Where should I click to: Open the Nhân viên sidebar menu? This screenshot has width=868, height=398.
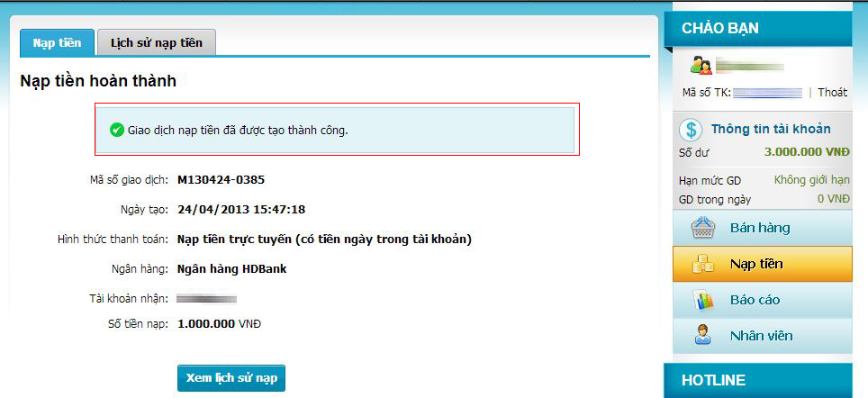763,336
